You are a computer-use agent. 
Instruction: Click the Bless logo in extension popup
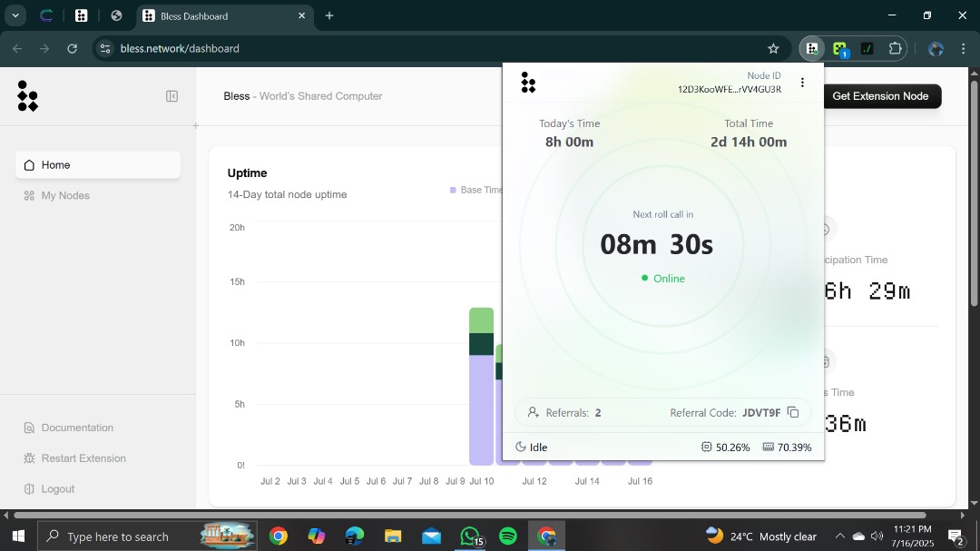(528, 82)
